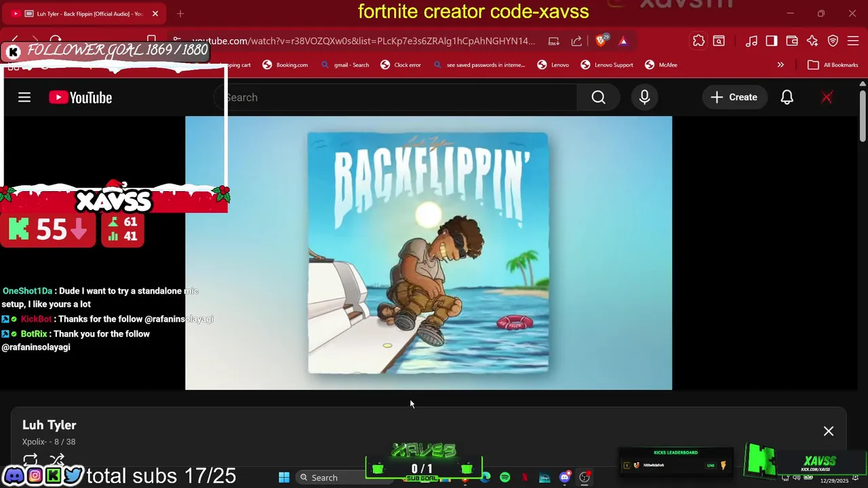Open the see saved passwords bookmark
Viewport: 868px width, 488px height.
[x=479, y=65]
